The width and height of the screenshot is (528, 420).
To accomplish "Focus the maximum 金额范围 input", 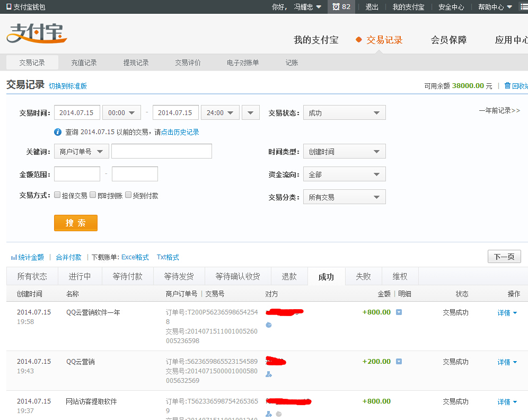I will (135, 174).
